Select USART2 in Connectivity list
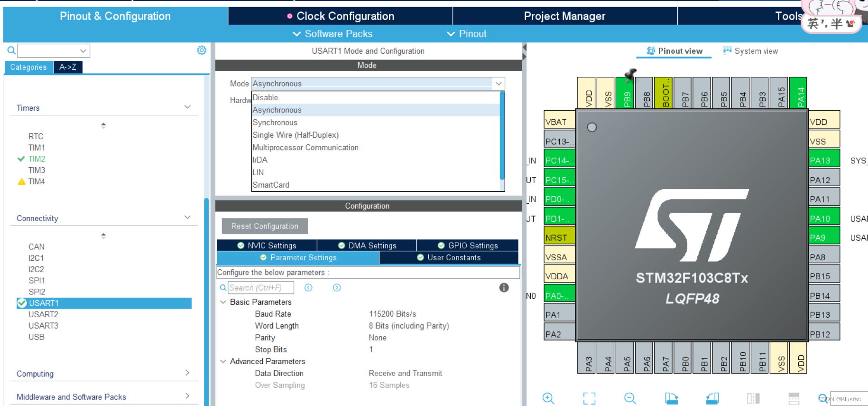Screen dimensions: 868x406 (43, 314)
